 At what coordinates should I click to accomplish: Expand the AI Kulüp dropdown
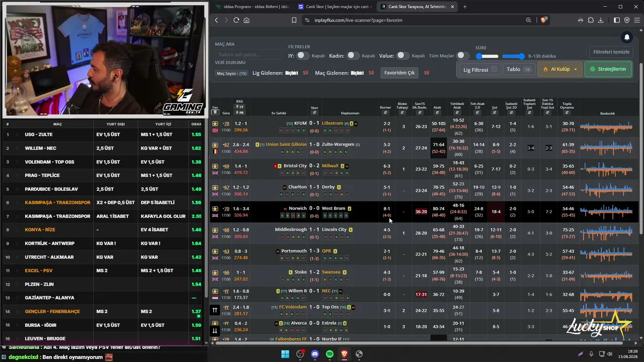coord(560,69)
